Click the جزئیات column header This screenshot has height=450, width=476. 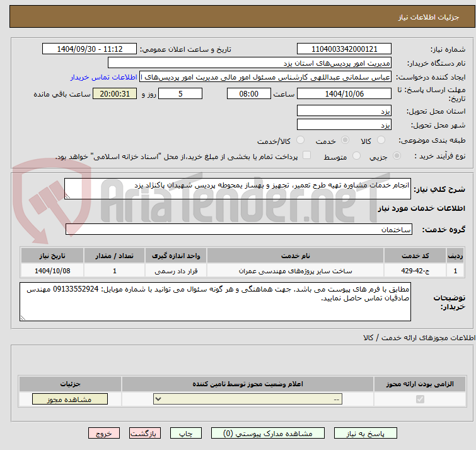click(x=70, y=384)
